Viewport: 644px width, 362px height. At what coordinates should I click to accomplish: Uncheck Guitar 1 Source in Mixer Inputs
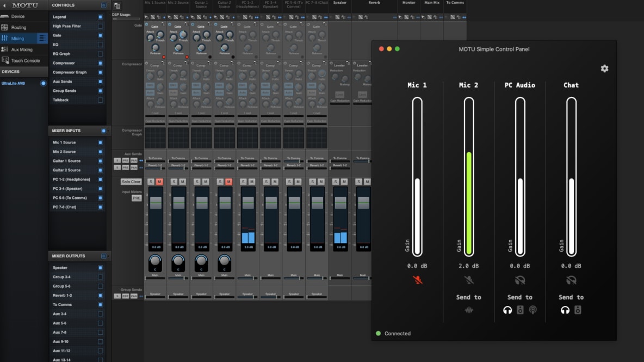100,161
